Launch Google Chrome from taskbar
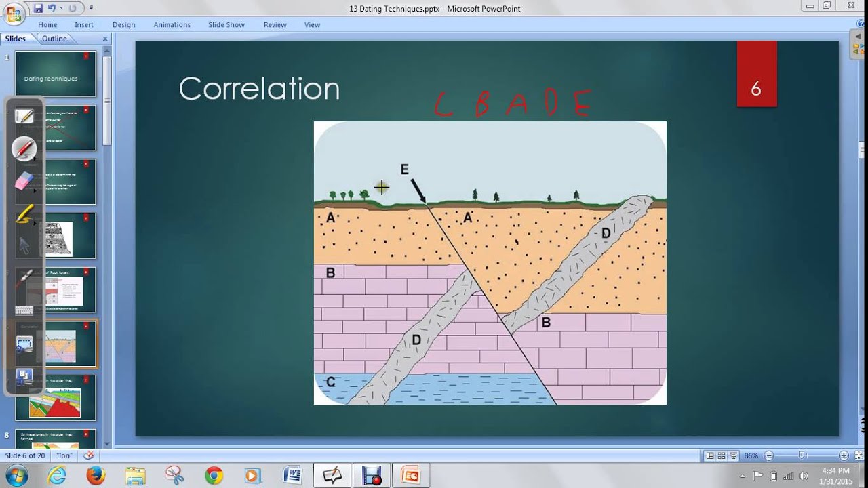 [214, 476]
